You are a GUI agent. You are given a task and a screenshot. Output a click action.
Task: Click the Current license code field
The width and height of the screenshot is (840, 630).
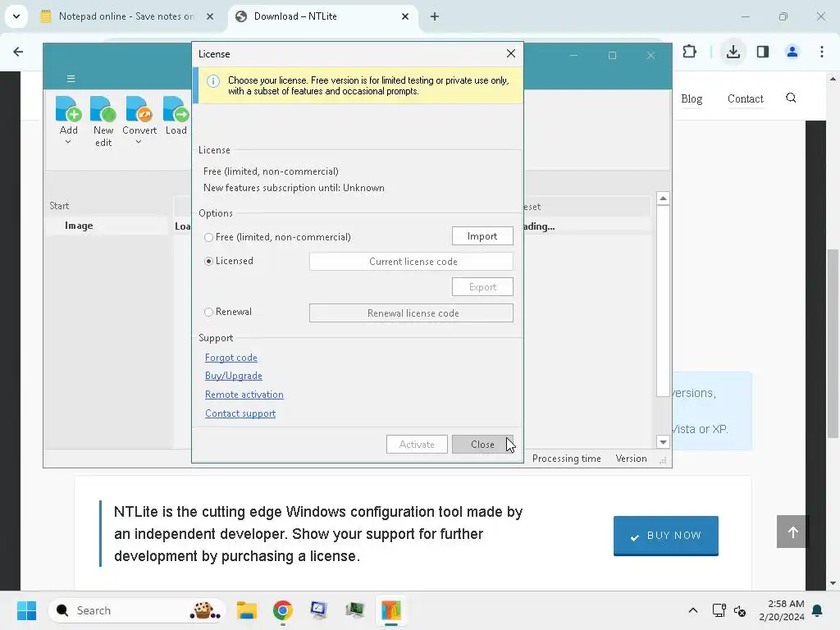[x=411, y=262]
